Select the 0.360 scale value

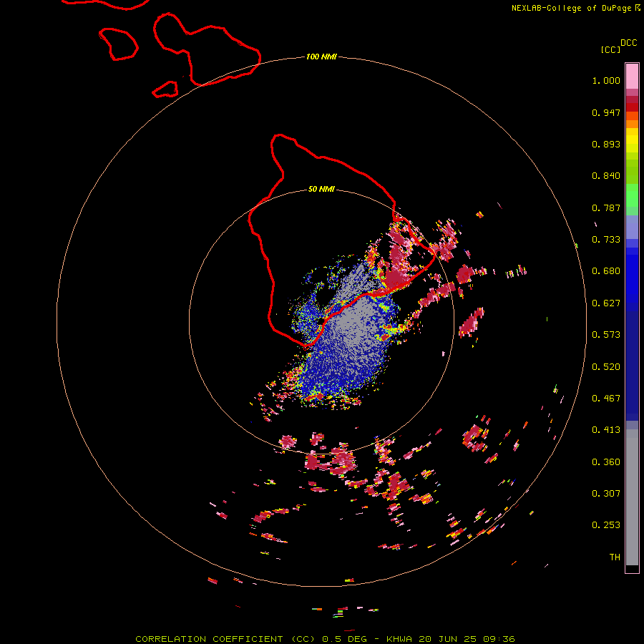tap(606, 462)
